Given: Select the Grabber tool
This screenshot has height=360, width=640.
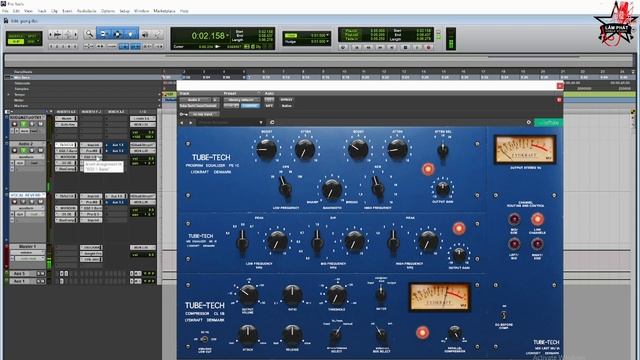Looking at the screenshot, I should click(x=131, y=34).
